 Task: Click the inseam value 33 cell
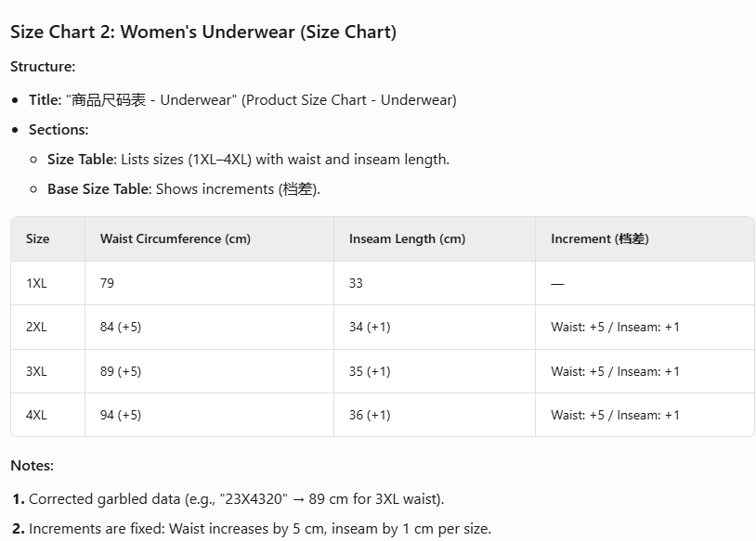(x=357, y=284)
